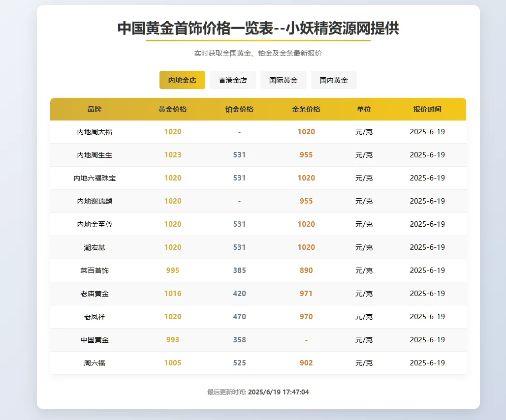The image size is (506, 420).
Task: Click gold price 1020 of 老凤祥
Action: 173,317
